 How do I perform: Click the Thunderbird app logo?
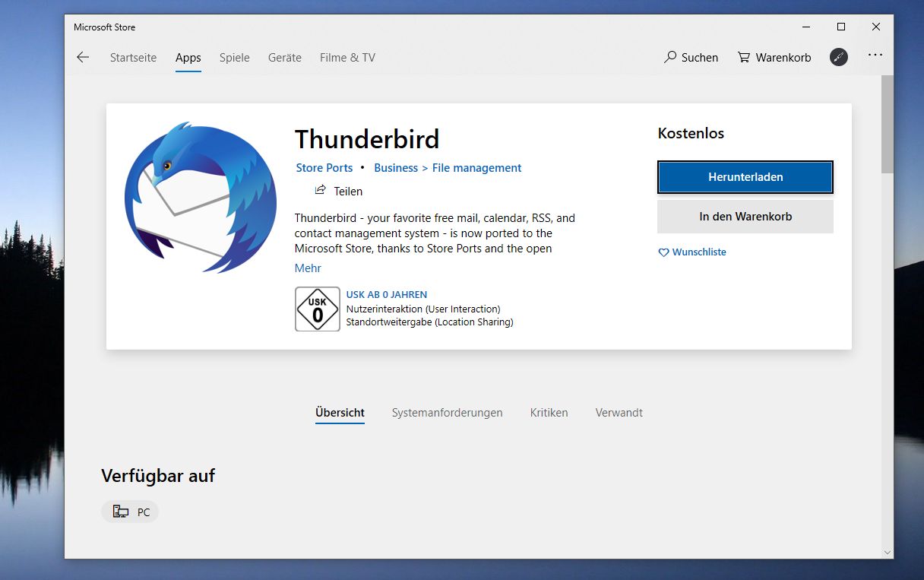pyautogui.click(x=201, y=197)
